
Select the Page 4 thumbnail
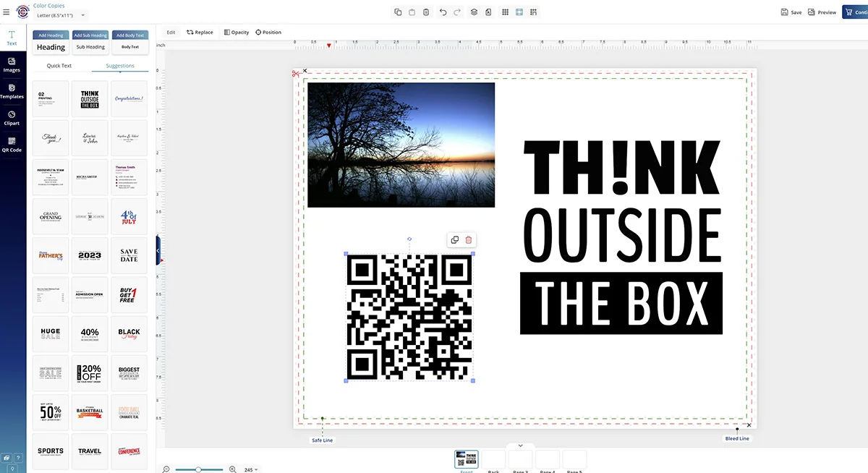pos(548,460)
